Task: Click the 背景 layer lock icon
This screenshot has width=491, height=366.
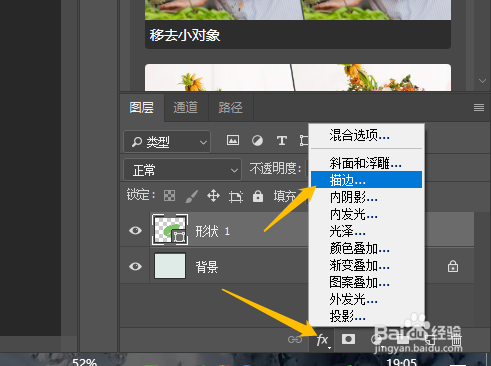Action: [453, 266]
